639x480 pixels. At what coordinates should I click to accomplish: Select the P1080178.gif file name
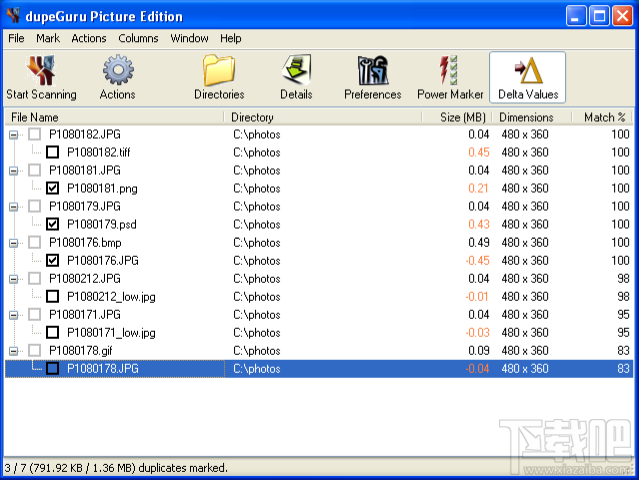(81, 351)
